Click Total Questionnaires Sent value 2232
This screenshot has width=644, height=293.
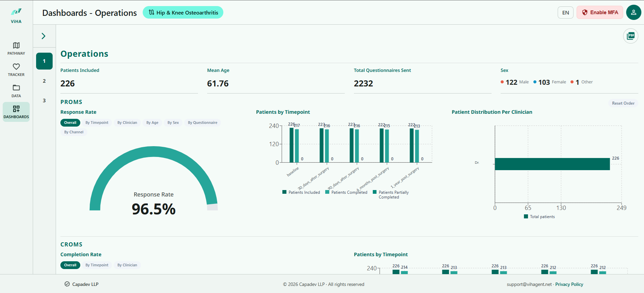click(363, 83)
